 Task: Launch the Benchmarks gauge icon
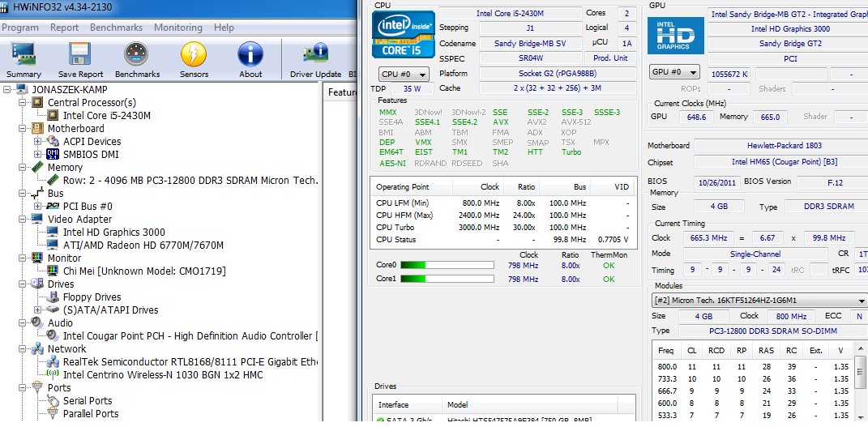(137, 55)
